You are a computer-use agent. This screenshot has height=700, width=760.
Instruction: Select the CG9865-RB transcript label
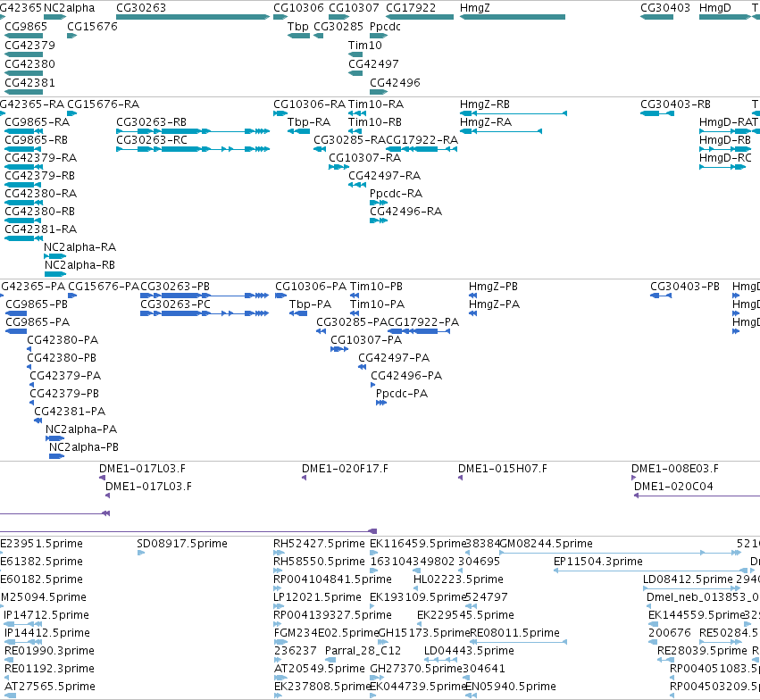point(37,140)
